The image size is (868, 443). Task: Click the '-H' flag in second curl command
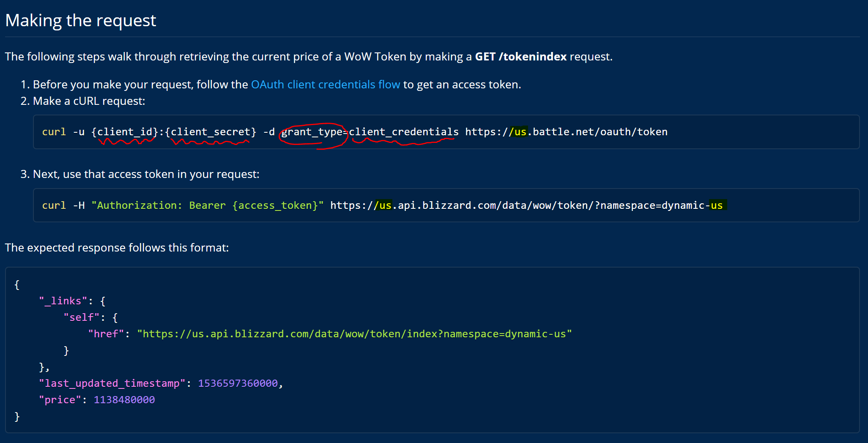click(79, 205)
